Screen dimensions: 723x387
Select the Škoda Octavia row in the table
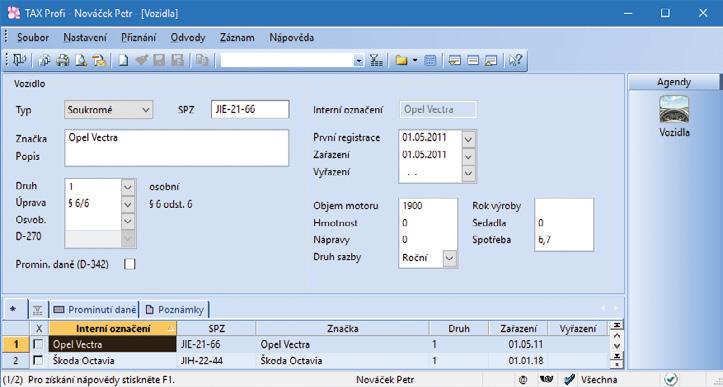point(304,360)
